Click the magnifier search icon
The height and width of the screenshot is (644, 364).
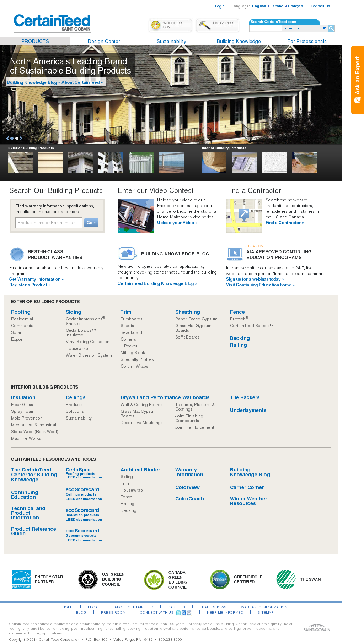point(331,28)
